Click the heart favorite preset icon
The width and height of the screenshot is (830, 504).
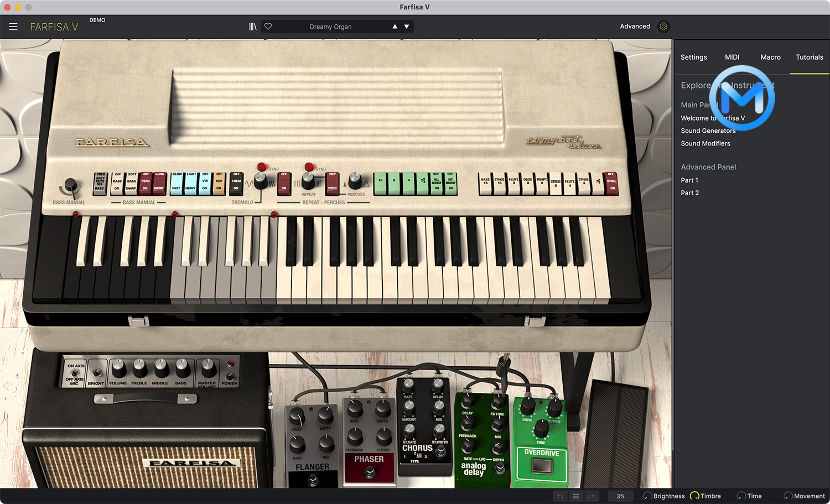pos(268,27)
